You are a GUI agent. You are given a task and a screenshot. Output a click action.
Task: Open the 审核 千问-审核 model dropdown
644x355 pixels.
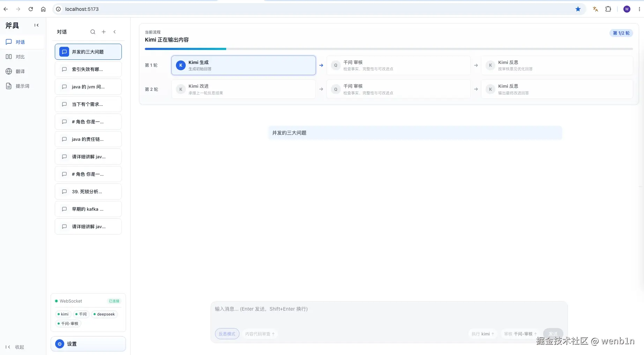[x=520, y=334]
